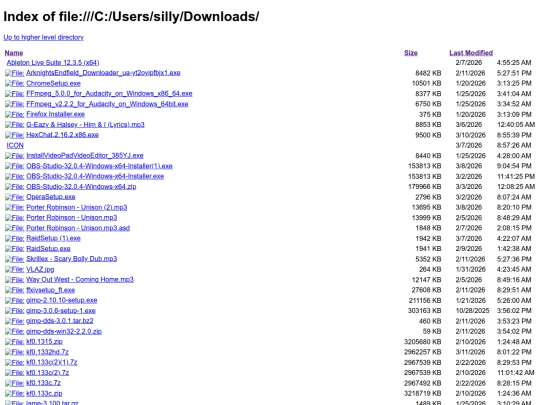This screenshot has width=540, height=405.
Task: Click the 179966 KB size value
Action: click(424, 187)
